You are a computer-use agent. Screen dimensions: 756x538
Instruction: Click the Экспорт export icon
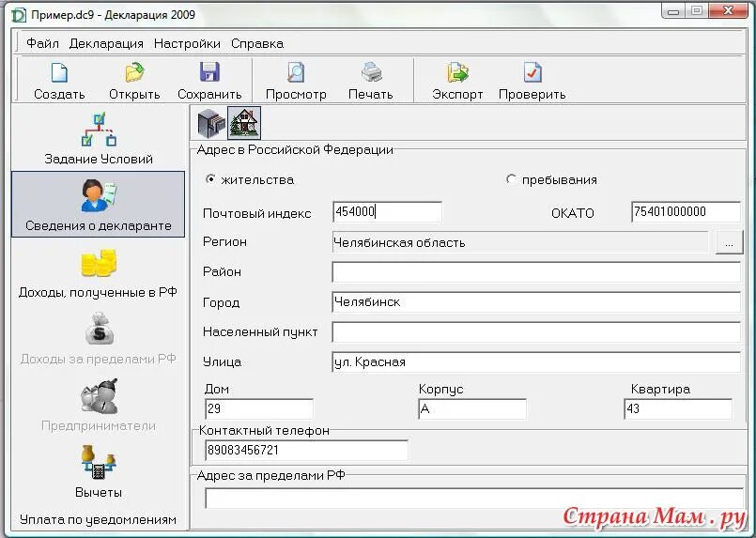(457, 73)
